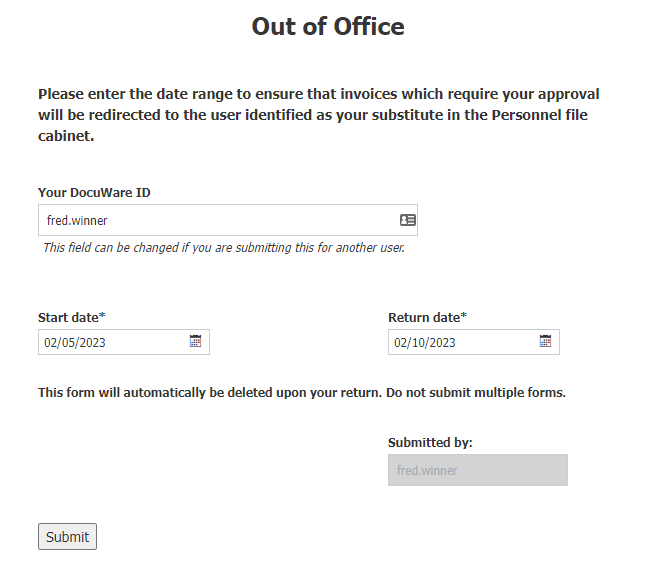Click the contact card icon in DocuWare ID field

pos(407,220)
